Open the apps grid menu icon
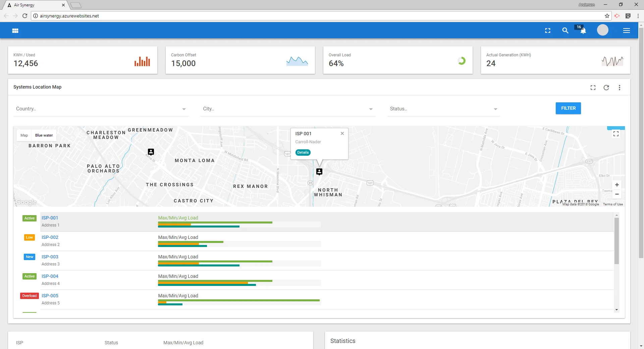Image resolution: width=644 pixels, height=349 pixels. tap(15, 31)
